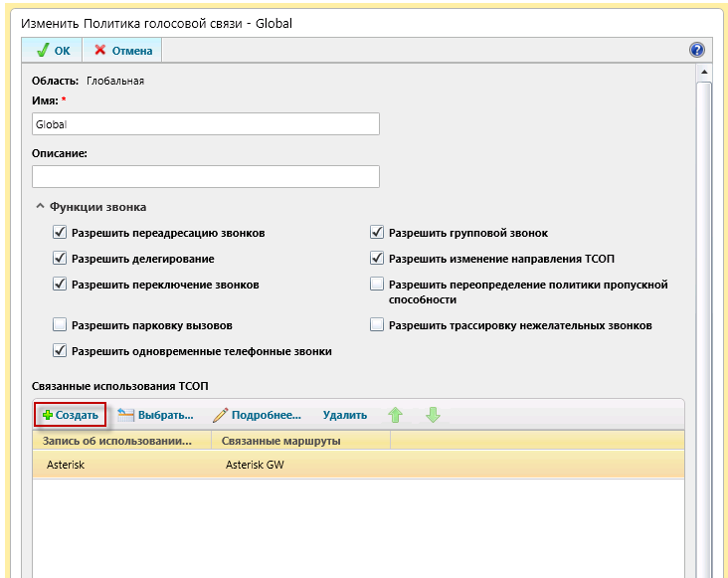This screenshot has width=728, height=578.
Task: Disable Разрешить делегирование checkbox
Action: pos(60,259)
